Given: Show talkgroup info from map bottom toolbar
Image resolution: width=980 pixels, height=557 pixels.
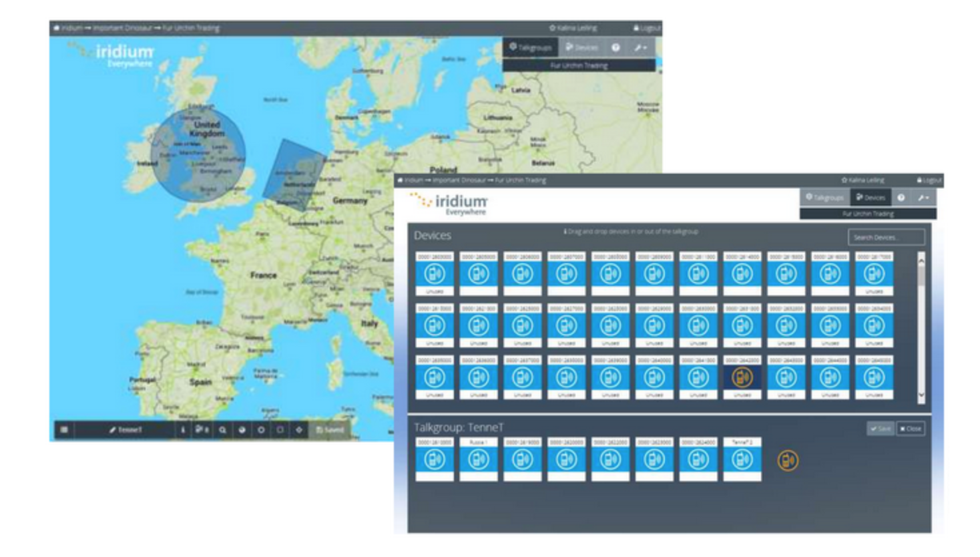Looking at the screenshot, I should (x=183, y=429).
